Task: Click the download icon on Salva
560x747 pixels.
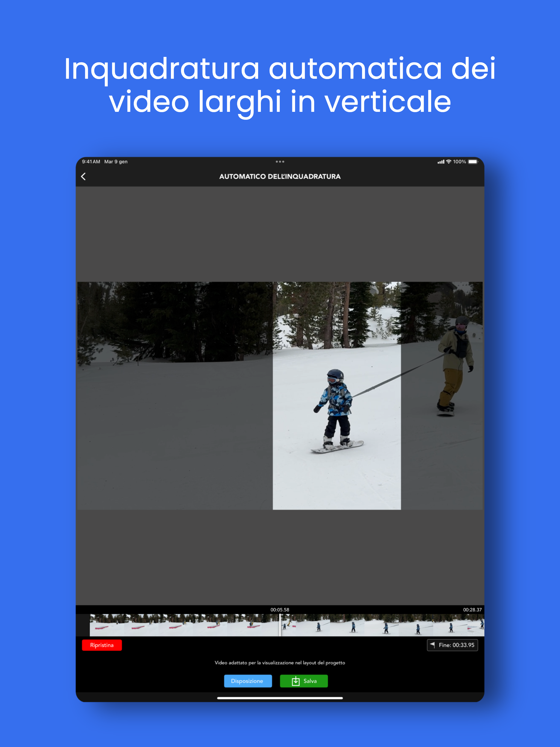Action: point(296,681)
